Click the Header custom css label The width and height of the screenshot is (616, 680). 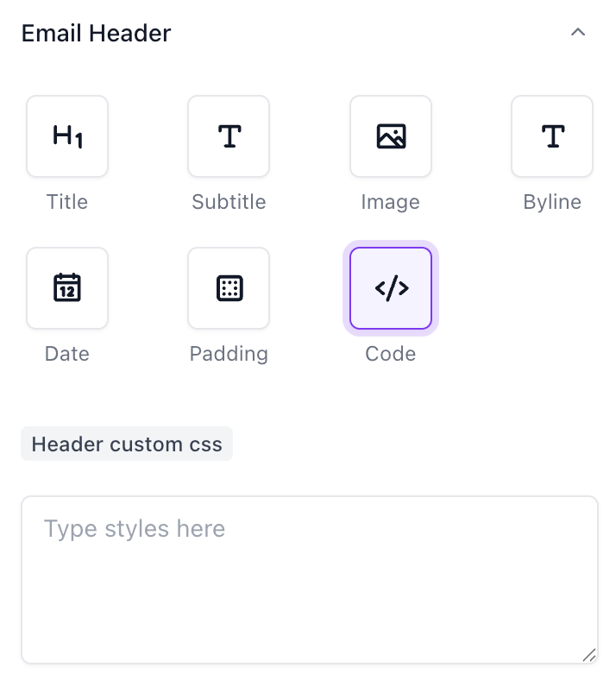click(x=127, y=444)
